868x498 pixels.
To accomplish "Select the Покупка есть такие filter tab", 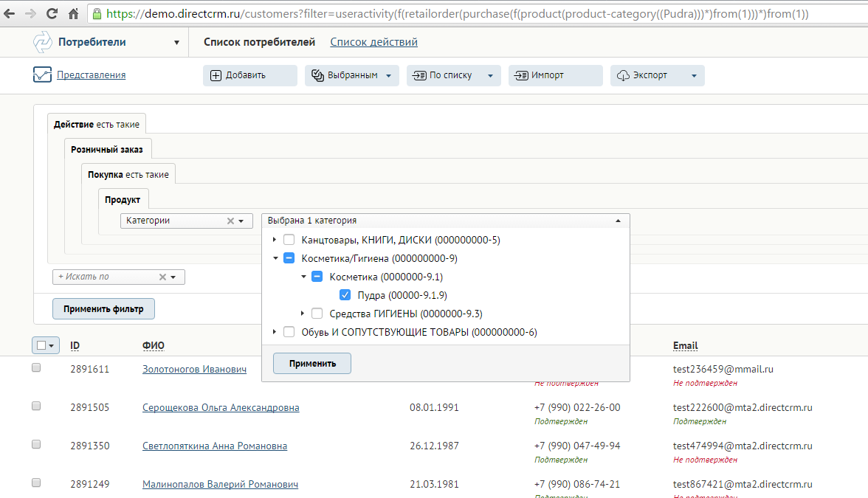I will click(128, 174).
